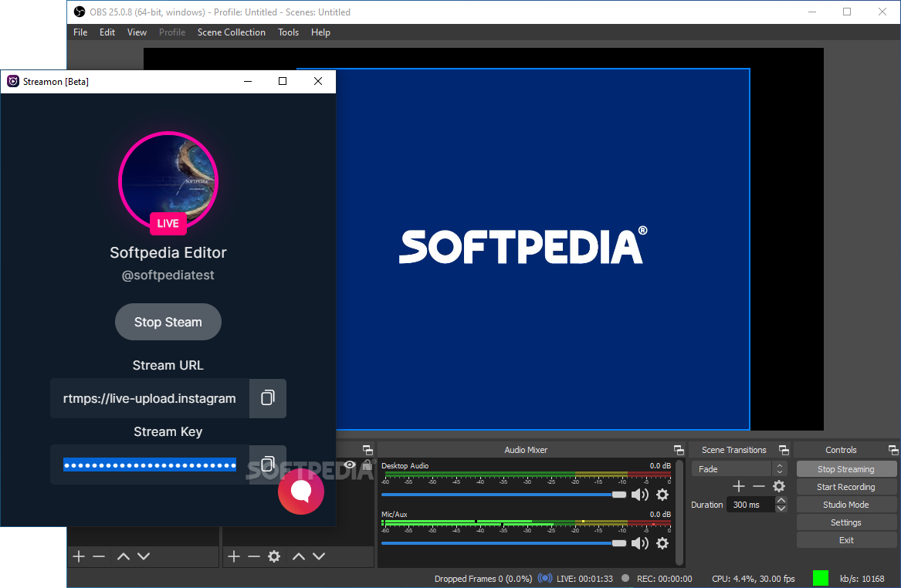
Task: Remove the selected source
Action: click(x=254, y=556)
